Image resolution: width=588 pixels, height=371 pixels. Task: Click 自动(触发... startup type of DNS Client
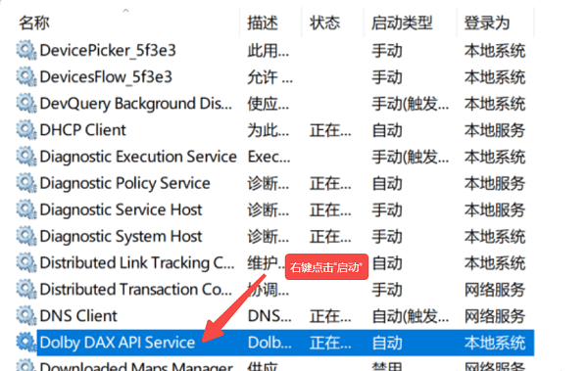click(411, 316)
